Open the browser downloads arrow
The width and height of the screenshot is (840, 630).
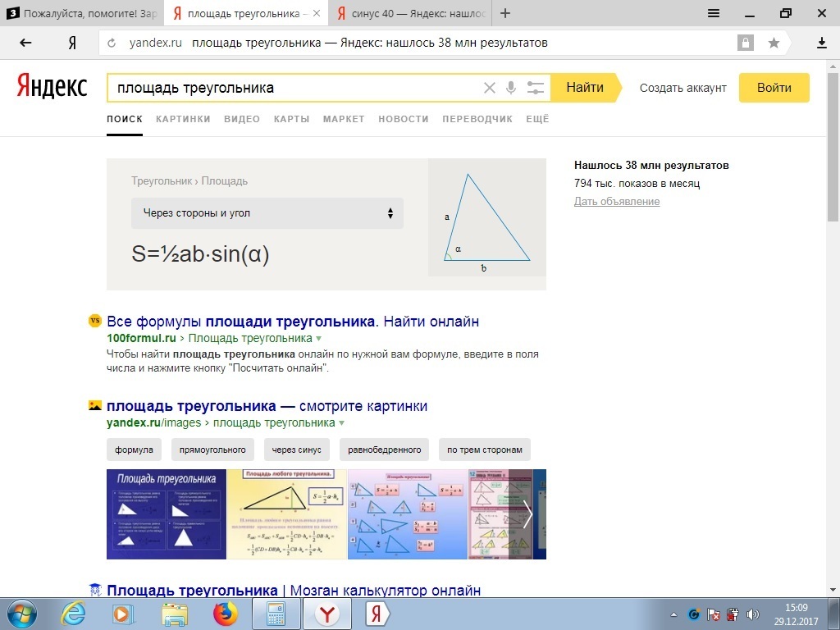click(x=822, y=43)
